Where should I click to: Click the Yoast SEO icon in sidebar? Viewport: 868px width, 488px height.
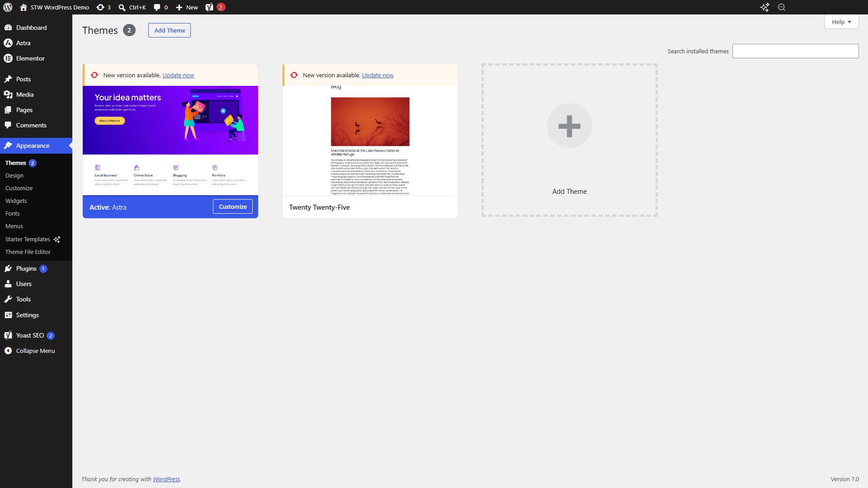pos(8,335)
